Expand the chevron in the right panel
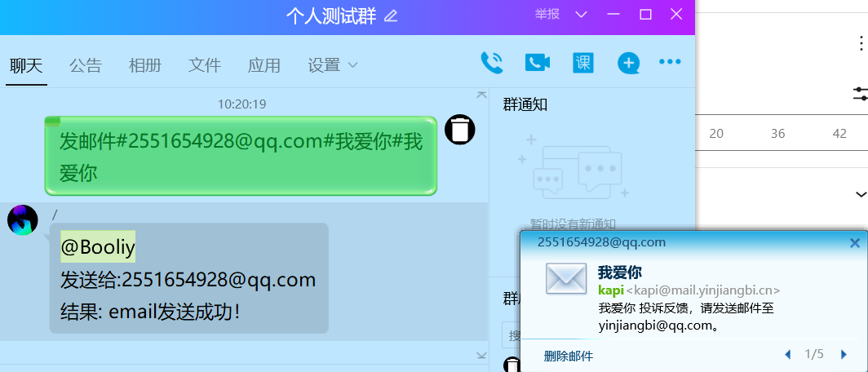This screenshot has width=868, height=372. click(861, 194)
